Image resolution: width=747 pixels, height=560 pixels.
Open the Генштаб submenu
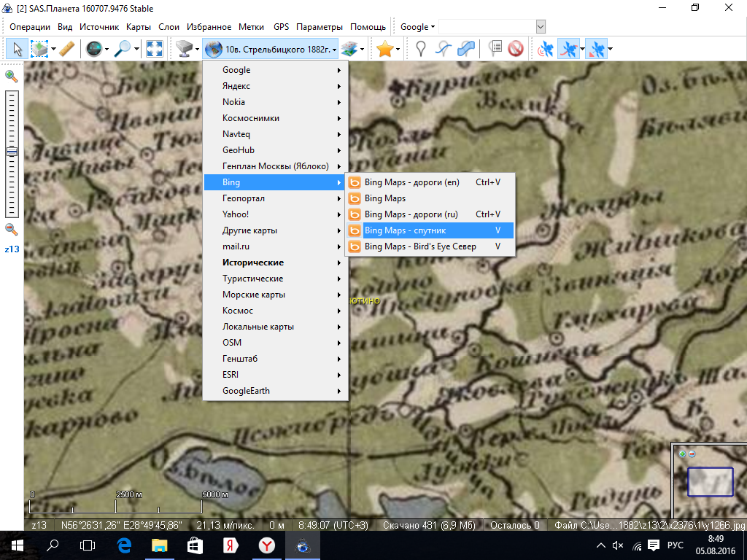click(x=276, y=359)
